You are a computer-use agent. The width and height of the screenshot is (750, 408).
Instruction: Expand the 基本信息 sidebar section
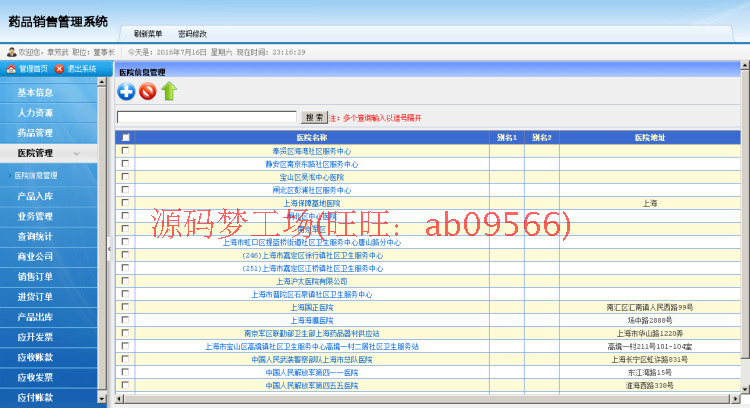coord(35,93)
